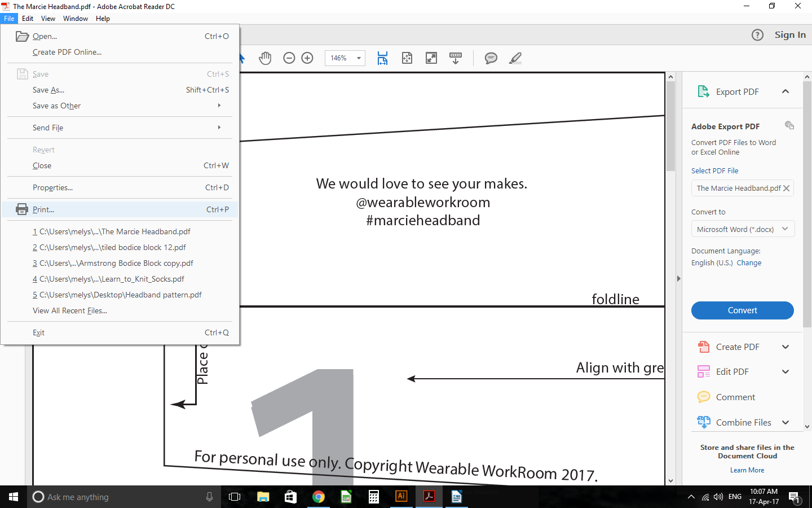Open the Windows Store taskbar icon
The width and height of the screenshot is (812, 508).
pos(290,497)
